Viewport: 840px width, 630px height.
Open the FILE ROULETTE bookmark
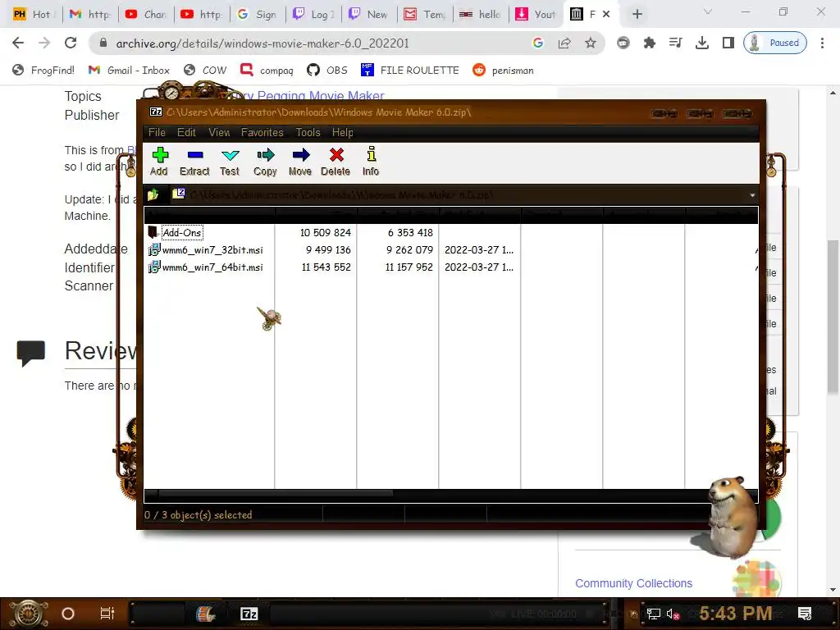click(410, 71)
